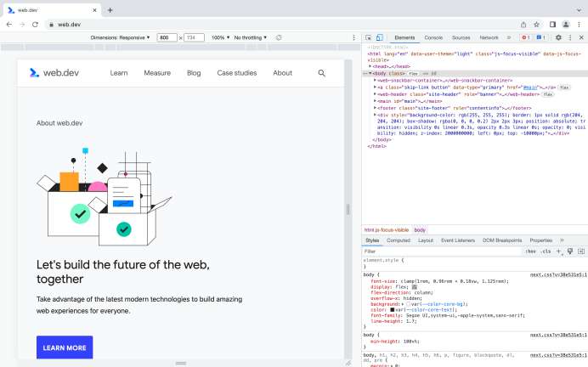Viewport: 588px width, 367px height.
Task: Click the background color swatch for --color-core-bg
Action: pos(409,304)
